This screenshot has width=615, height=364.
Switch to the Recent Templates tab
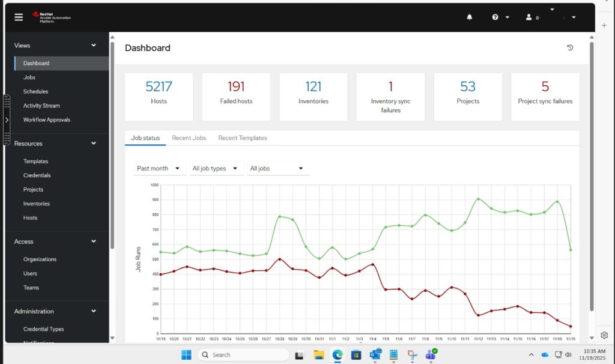click(242, 138)
